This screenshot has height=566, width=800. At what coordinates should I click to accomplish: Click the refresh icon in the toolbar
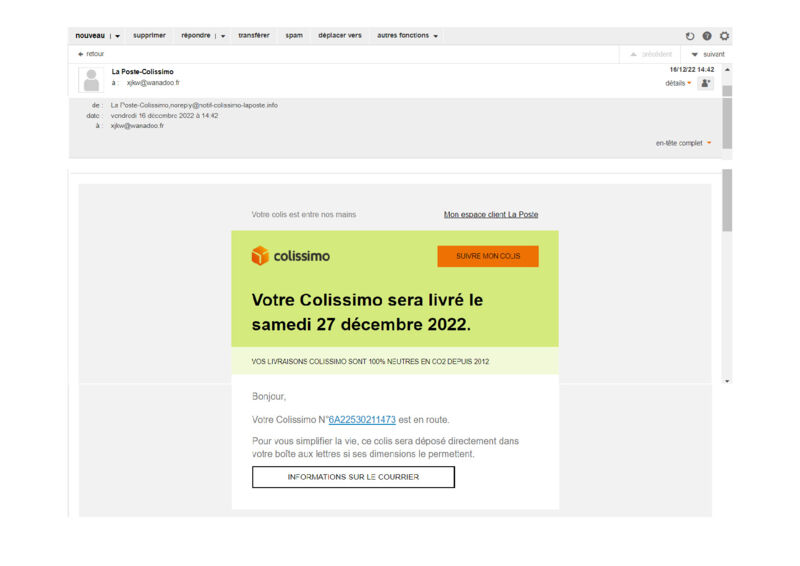coord(690,36)
